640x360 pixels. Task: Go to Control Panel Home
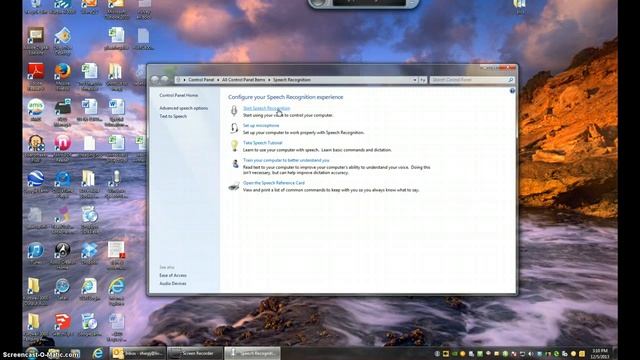point(179,95)
